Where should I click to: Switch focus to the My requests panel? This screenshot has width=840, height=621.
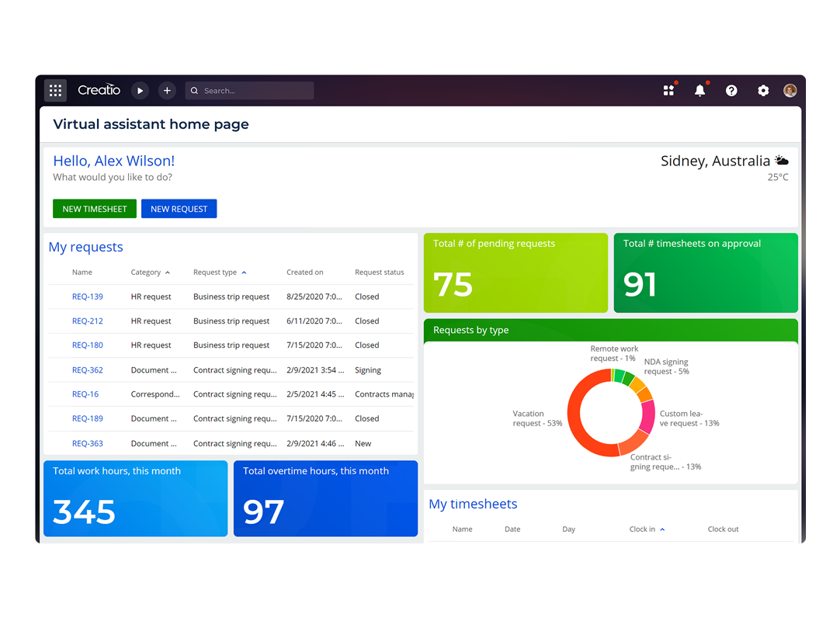coord(85,247)
